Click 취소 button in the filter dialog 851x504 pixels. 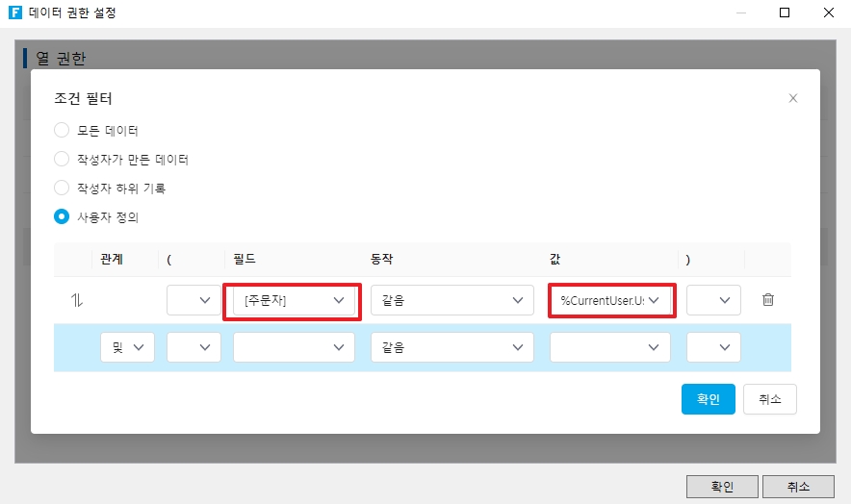769,399
